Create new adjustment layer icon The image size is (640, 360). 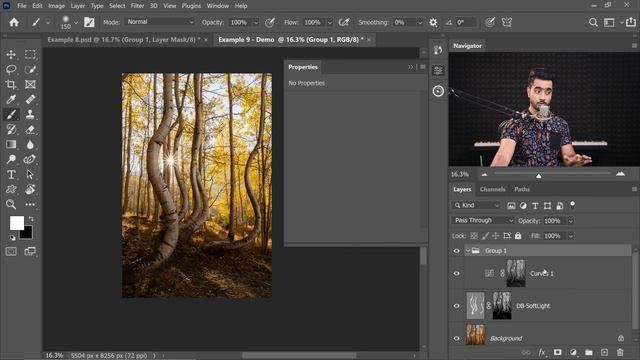[573, 352]
